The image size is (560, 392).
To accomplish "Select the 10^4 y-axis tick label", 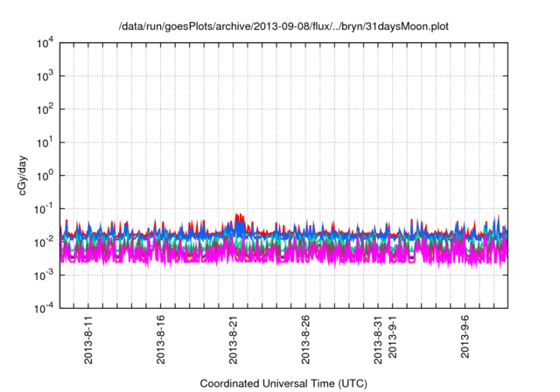I will [x=44, y=43].
